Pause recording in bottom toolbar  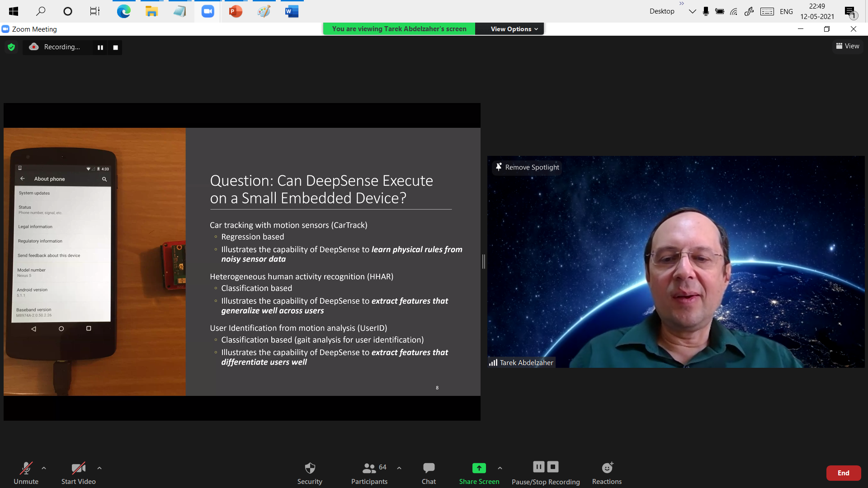539,467
